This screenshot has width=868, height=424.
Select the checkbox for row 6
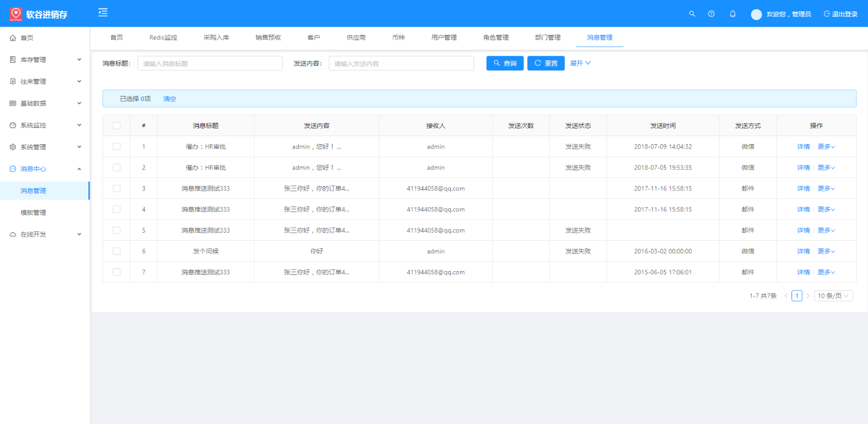click(117, 251)
